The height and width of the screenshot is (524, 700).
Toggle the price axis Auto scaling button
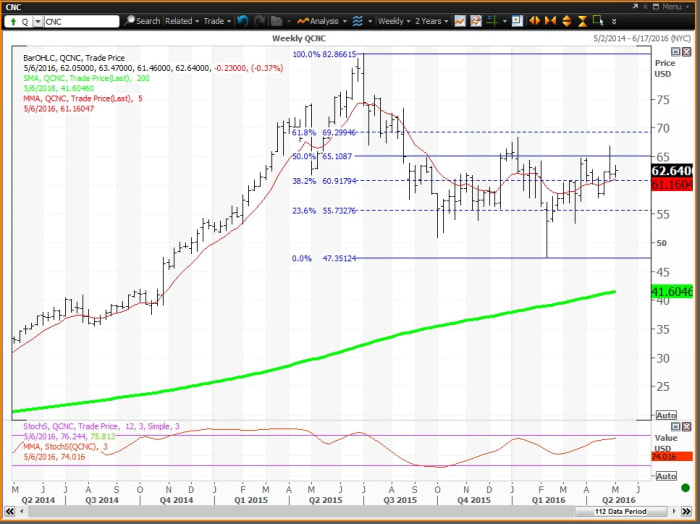tap(666, 415)
